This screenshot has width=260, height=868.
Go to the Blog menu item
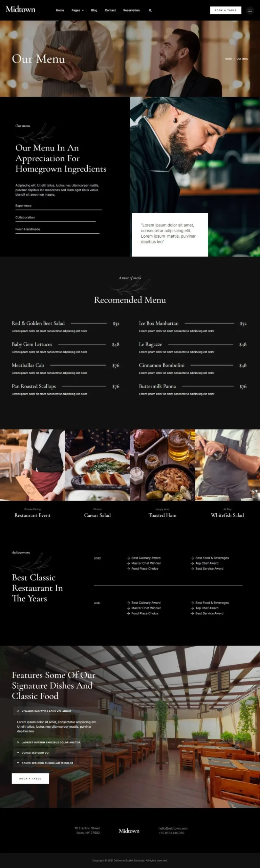click(x=94, y=11)
